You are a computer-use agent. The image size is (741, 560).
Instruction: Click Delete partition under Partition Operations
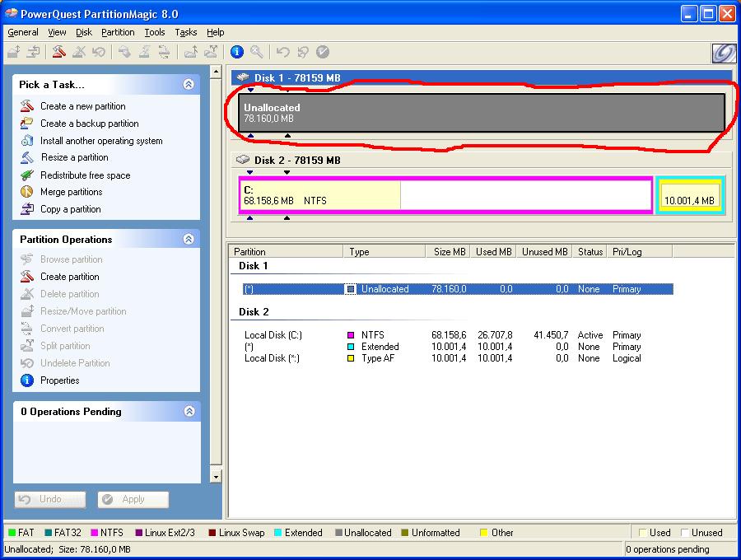(69, 293)
